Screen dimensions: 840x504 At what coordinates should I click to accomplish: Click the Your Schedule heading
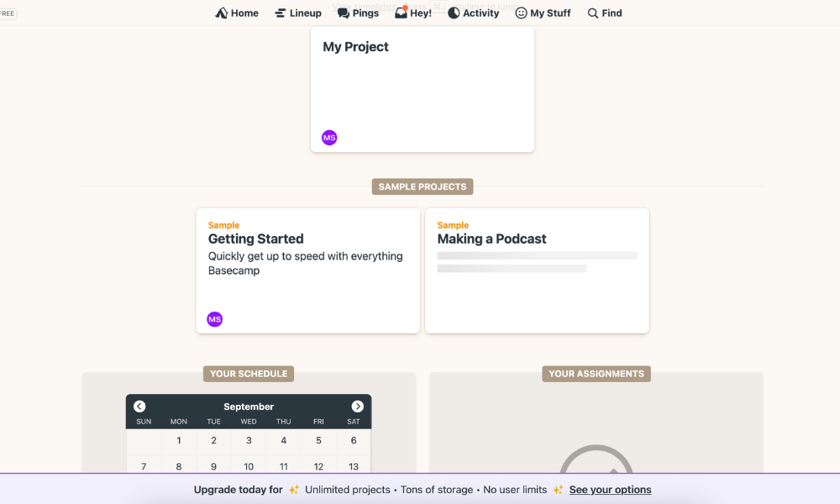click(x=249, y=374)
